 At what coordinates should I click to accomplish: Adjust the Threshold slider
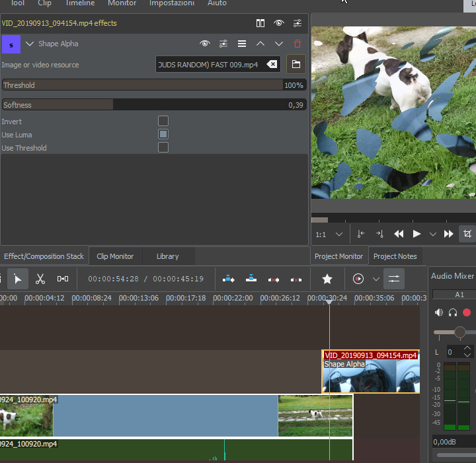point(154,85)
